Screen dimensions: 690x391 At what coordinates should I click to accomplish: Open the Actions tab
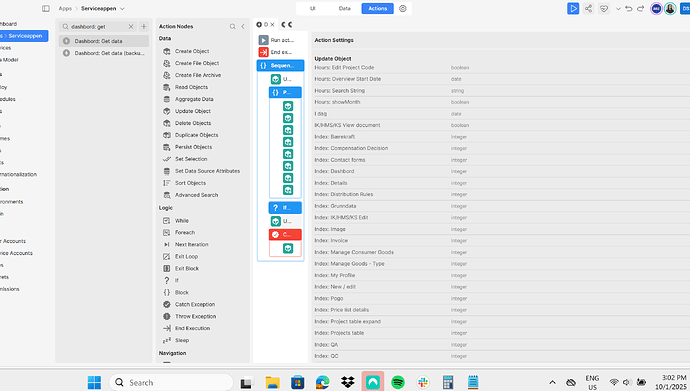click(x=378, y=8)
